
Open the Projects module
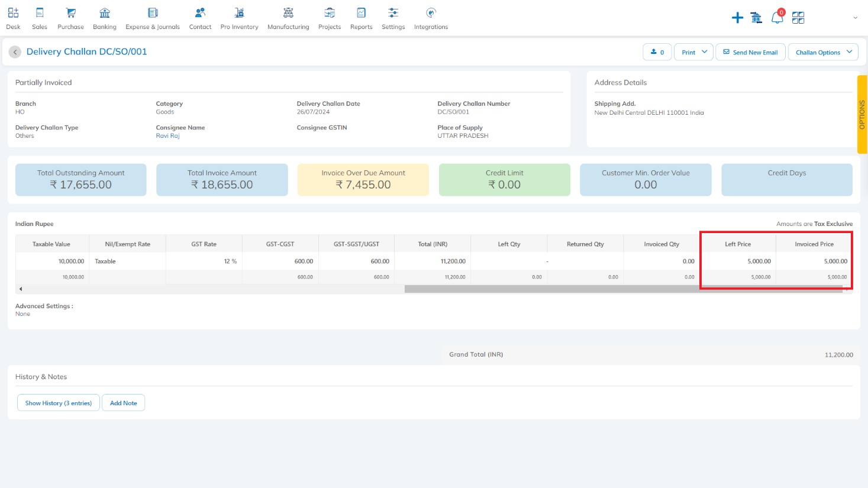click(330, 19)
